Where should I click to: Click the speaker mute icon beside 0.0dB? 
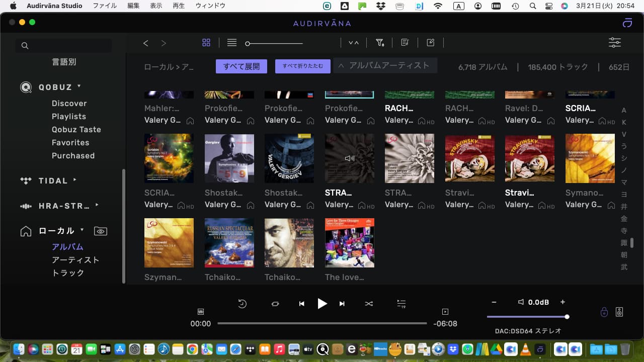point(521,302)
